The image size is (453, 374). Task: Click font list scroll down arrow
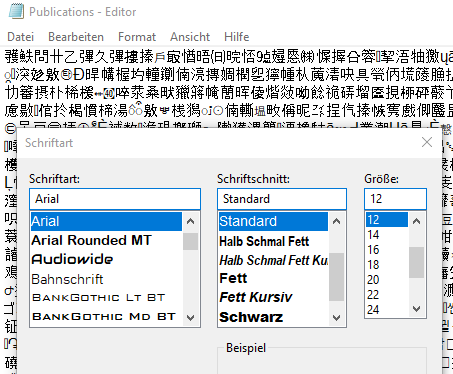pos(190,318)
